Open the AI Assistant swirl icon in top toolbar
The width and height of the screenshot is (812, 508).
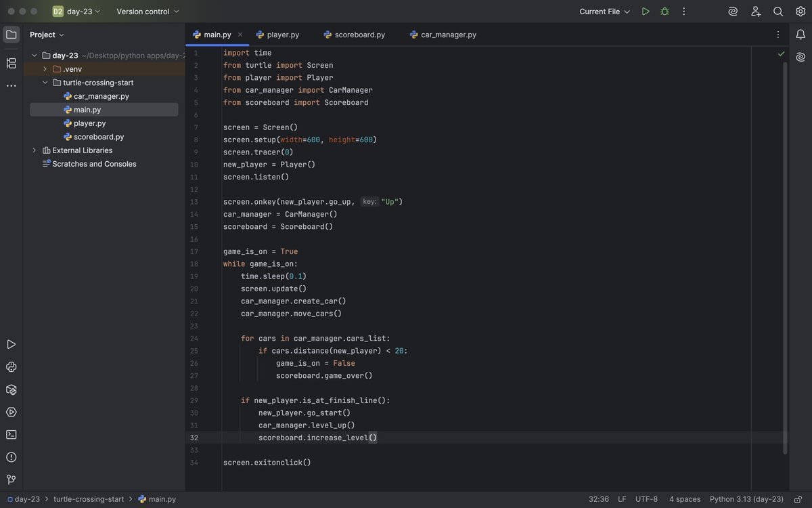coord(733,12)
